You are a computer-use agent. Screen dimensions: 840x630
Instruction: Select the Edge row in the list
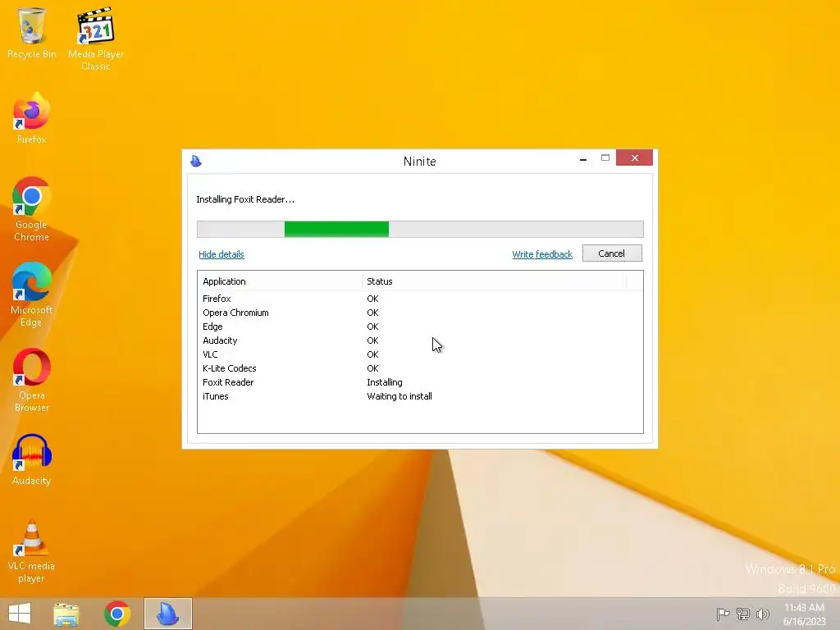(x=420, y=326)
